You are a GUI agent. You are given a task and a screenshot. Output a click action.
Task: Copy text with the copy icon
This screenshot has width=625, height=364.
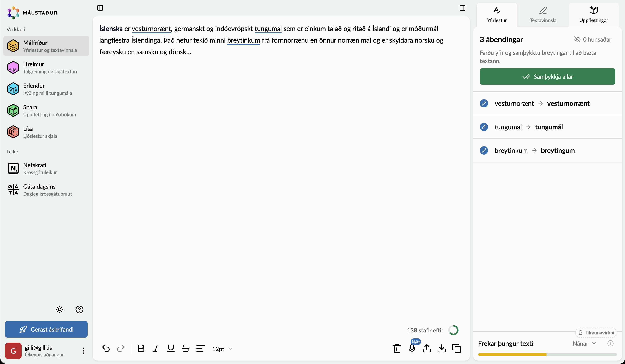pos(457,348)
